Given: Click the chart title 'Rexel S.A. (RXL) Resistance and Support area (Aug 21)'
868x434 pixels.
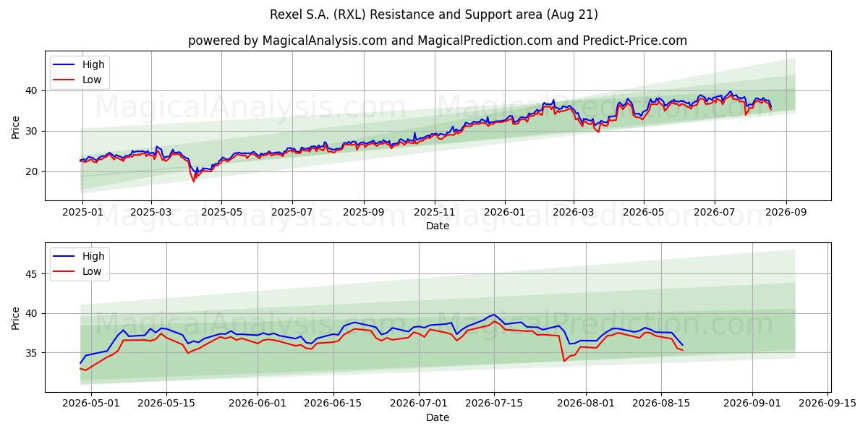Looking at the screenshot, I should click(434, 14).
